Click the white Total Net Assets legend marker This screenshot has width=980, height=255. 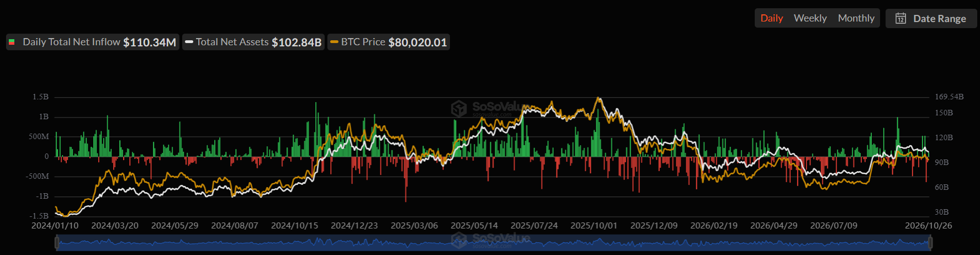click(189, 42)
